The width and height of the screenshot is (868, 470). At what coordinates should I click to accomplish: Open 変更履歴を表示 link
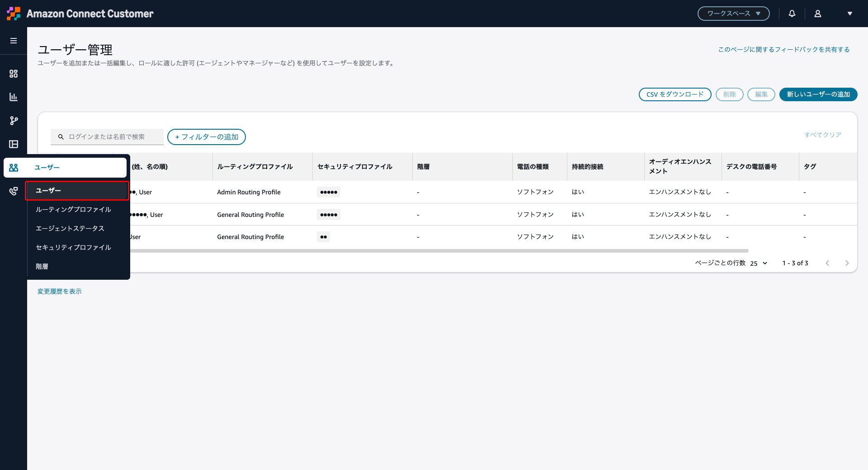60,291
